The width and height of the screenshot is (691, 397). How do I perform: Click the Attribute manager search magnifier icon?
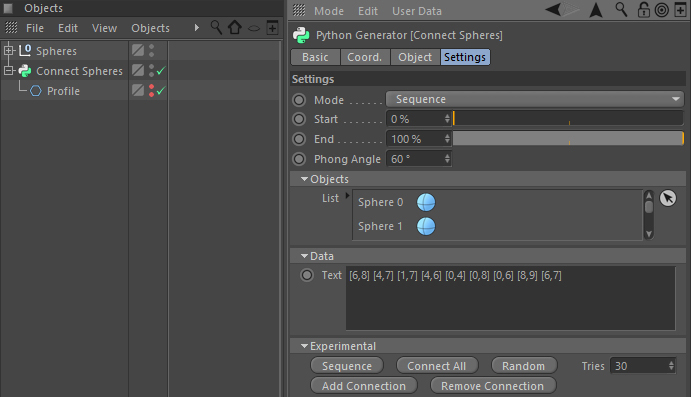pos(621,9)
